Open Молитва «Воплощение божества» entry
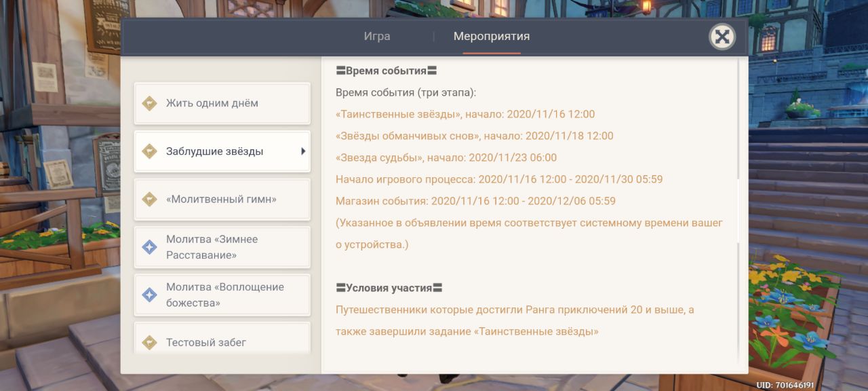 point(222,295)
